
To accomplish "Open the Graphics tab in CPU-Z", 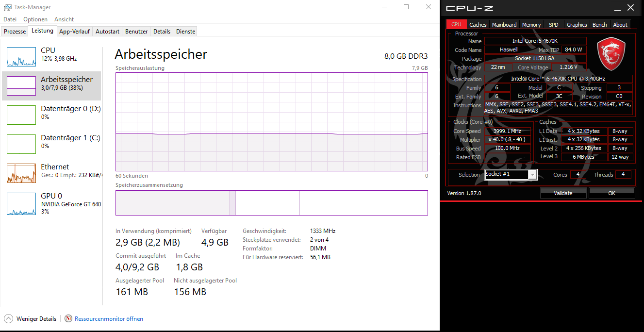I will 577,24.
